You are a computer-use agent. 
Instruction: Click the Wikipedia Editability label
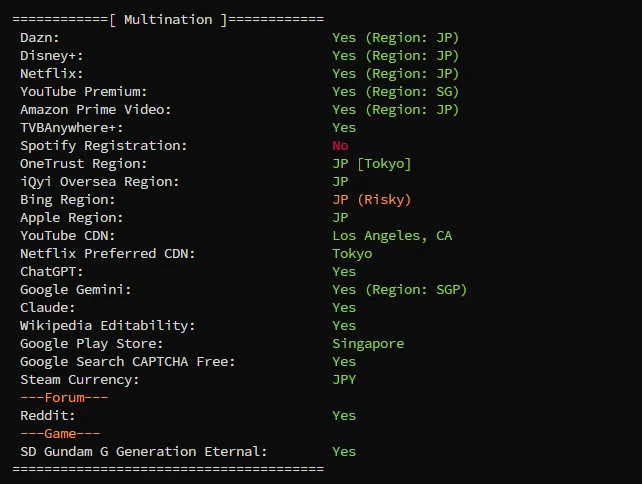tap(108, 325)
